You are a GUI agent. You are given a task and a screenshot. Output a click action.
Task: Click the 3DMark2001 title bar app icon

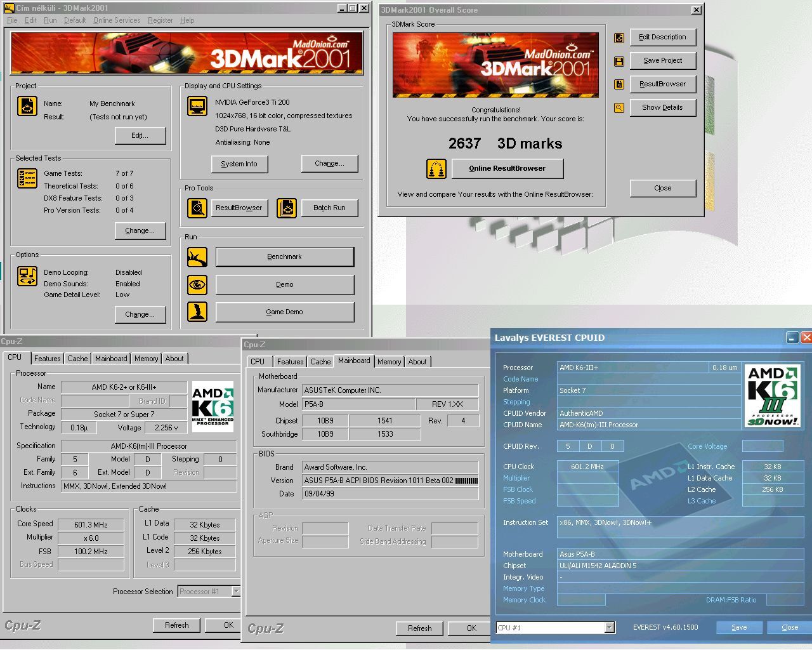click(x=9, y=8)
